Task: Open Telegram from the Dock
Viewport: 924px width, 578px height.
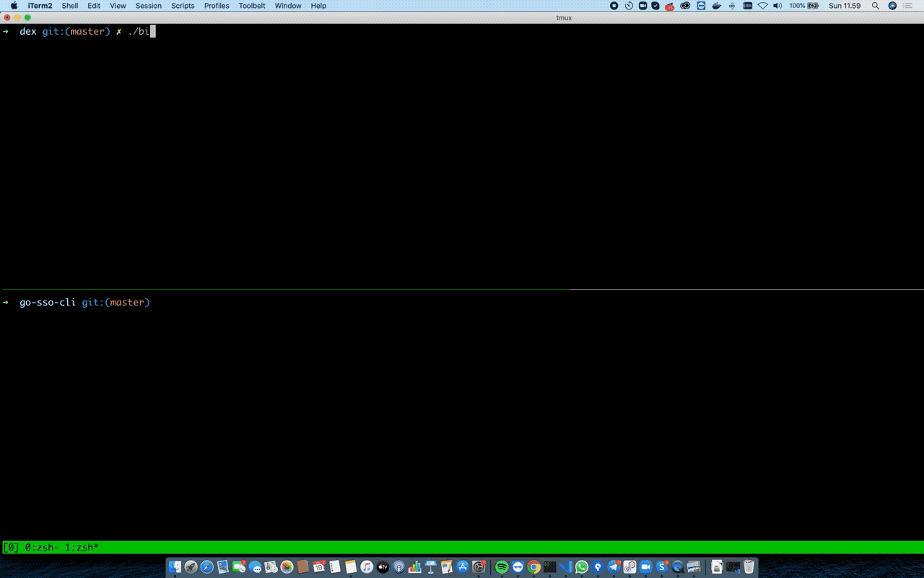Action: [x=614, y=567]
